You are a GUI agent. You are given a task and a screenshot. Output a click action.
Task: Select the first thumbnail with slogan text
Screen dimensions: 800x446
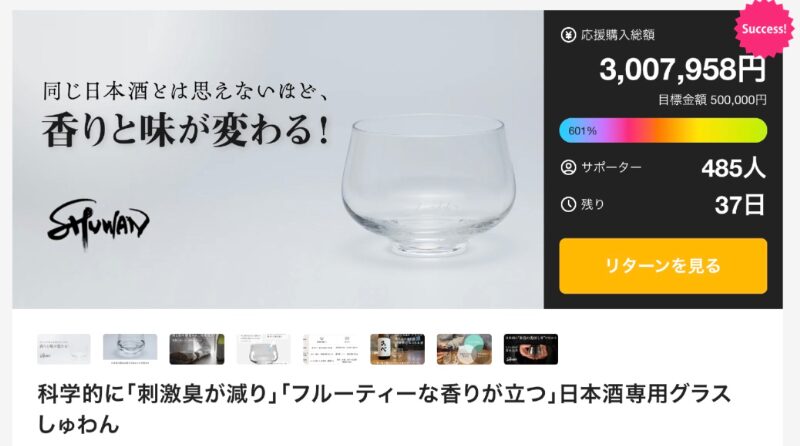pyautogui.click(x=64, y=349)
